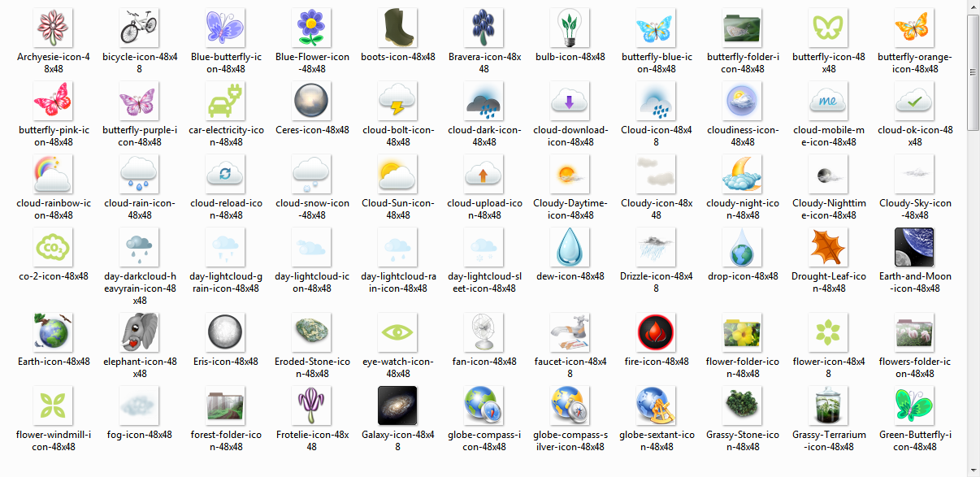Select the Drought-Leaf orange leaf icon

(x=829, y=248)
